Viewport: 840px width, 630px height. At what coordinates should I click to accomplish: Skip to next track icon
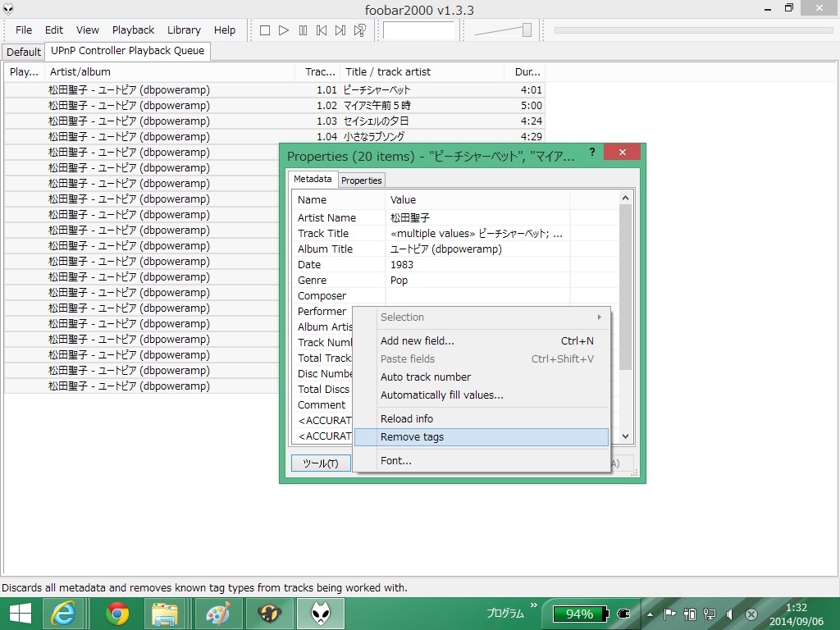click(x=340, y=30)
